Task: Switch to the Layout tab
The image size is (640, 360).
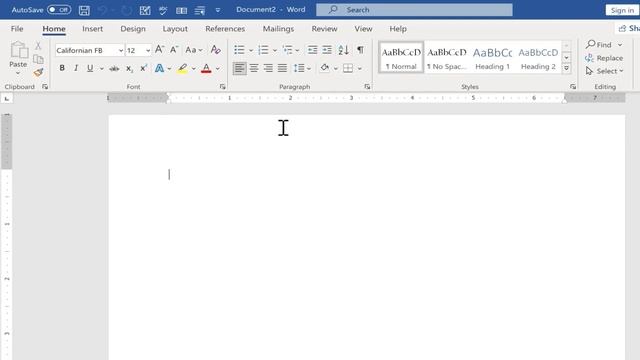Action: 175,29
